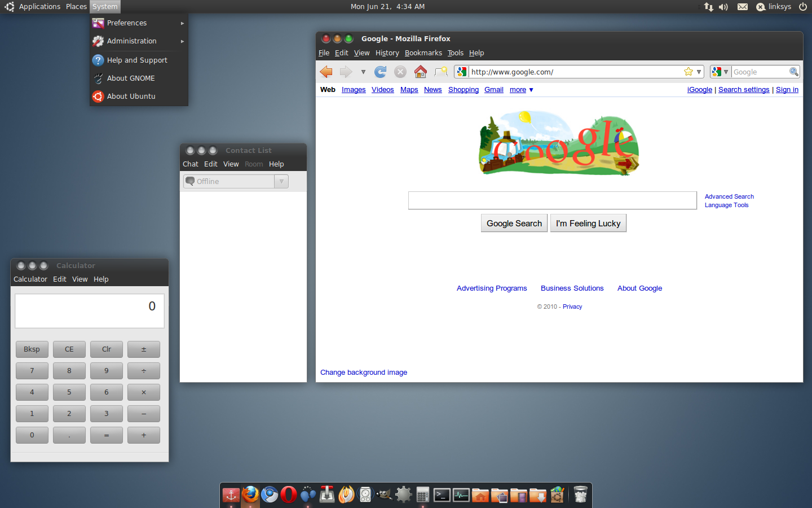Open the Chat menu in Contact List
The image size is (812, 508).
(x=191, y=164)
